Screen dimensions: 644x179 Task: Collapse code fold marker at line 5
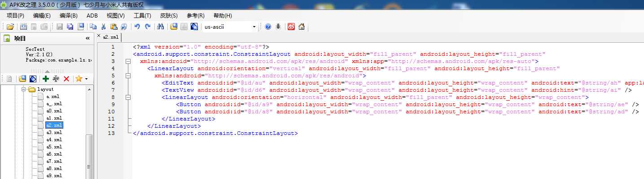128,76
